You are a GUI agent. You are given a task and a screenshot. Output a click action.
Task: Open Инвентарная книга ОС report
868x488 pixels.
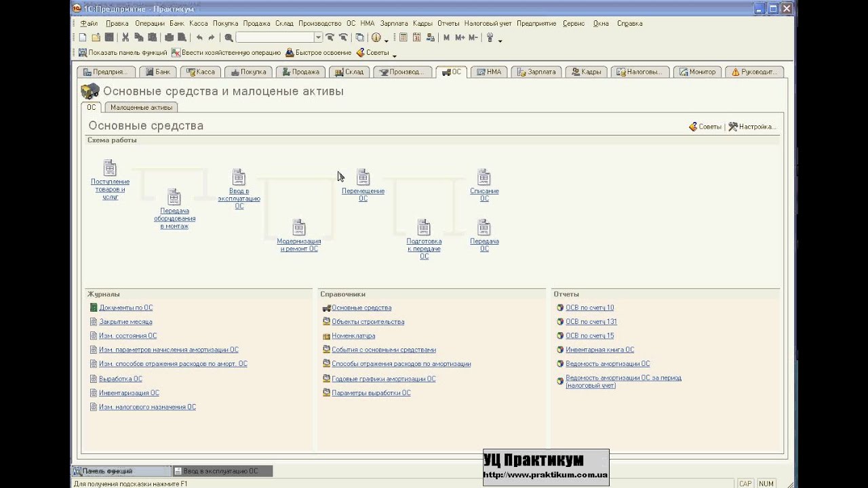[x=599, y=350]
